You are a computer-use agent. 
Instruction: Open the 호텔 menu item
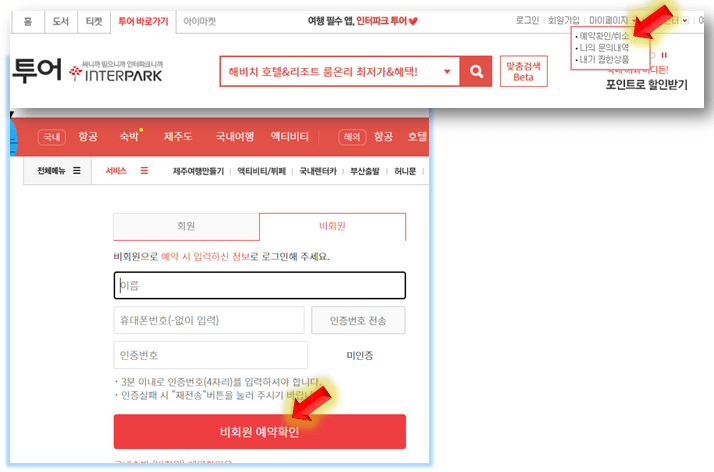(417, 137)
